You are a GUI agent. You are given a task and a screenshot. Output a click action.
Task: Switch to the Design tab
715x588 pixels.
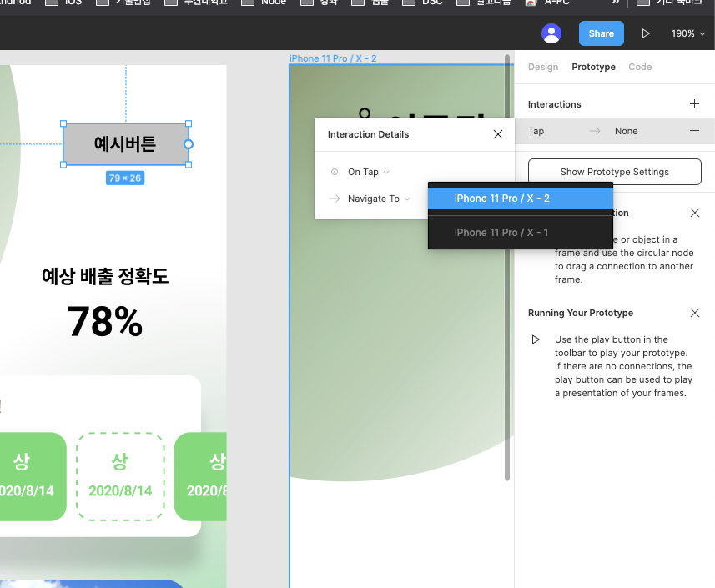tap(542, 67)
